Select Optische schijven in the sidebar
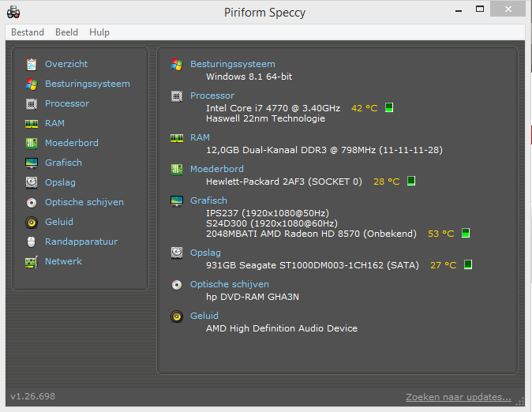532x412 pixels. click(84, 202)
